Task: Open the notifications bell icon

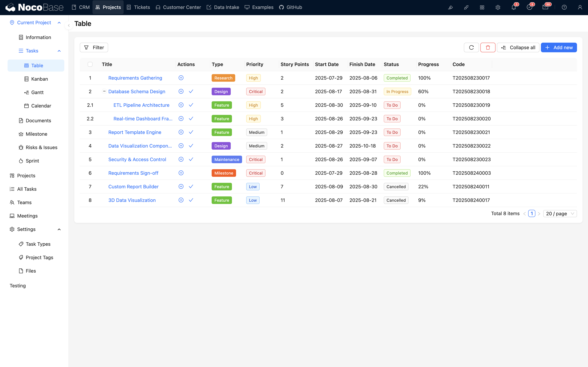Action: [514, 7]
